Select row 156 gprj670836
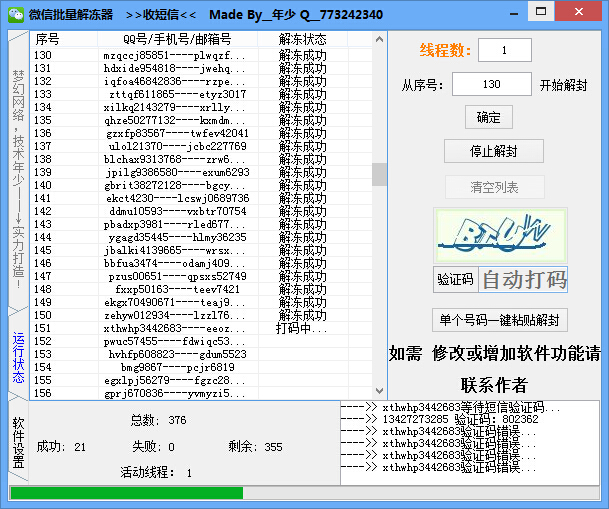This screenshot has height=509, width=609. pos(201,393)
